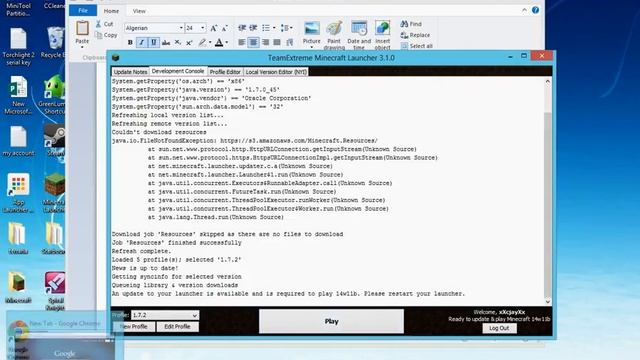640x360 pixels.
Task: Open font color dropdown arrow
Action: point(227,42)
